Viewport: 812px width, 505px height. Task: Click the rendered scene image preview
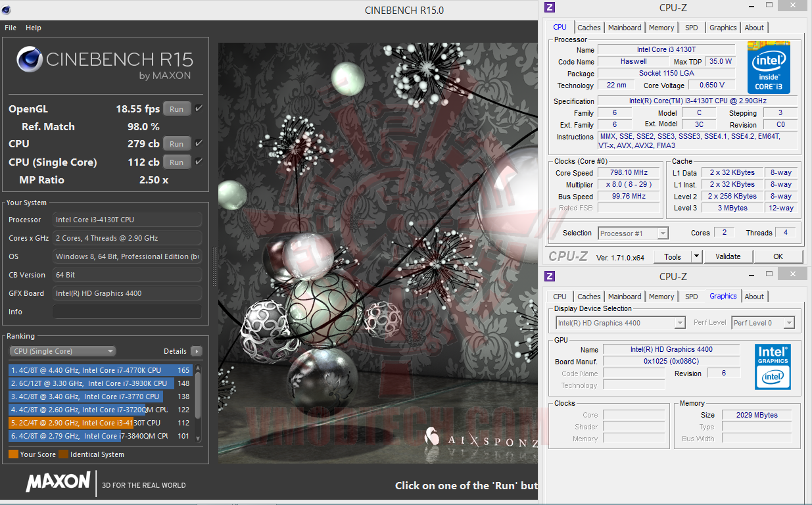pyautogui.click(x=378, y=253)
